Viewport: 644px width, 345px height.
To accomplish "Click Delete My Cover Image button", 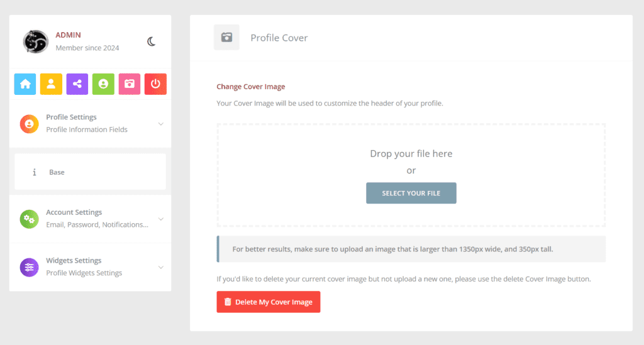I will pos(268,302).
